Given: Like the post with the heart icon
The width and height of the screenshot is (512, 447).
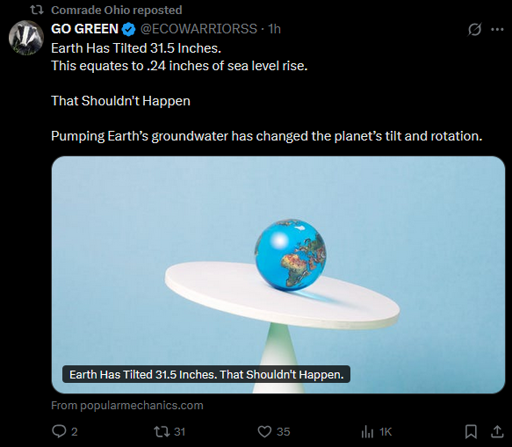Looking at the screenshot, I should coord(264,431).
